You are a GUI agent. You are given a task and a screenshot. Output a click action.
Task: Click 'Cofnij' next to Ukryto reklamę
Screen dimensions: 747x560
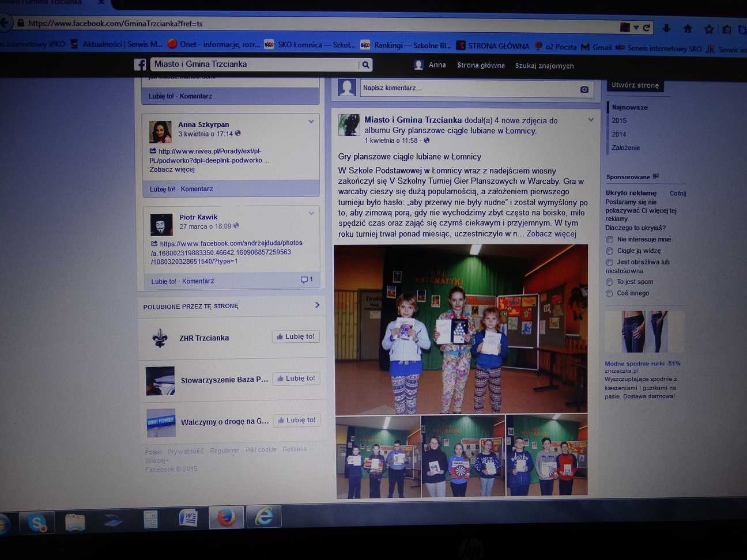[678, 194]
